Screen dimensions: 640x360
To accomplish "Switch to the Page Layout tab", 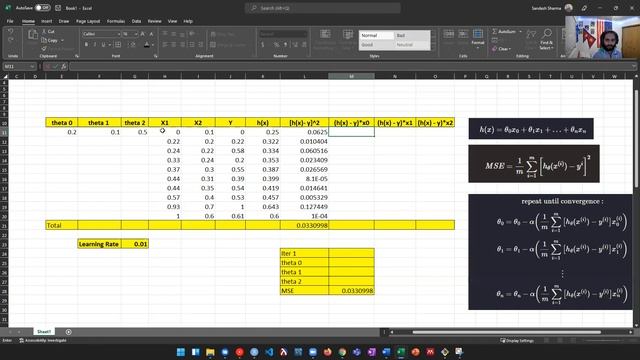I will pyautogui.click(x=88, y=21).
